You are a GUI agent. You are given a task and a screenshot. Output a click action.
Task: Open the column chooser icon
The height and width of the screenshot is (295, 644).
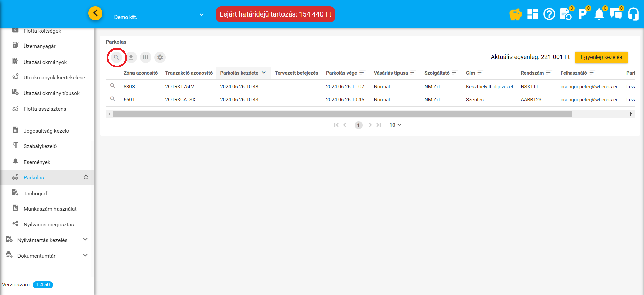pos(145,57)
